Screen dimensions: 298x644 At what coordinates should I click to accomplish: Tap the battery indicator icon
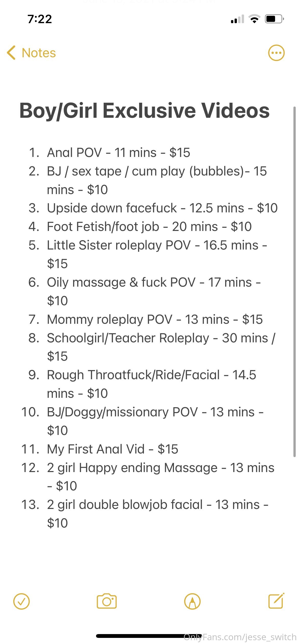(274, 19)
